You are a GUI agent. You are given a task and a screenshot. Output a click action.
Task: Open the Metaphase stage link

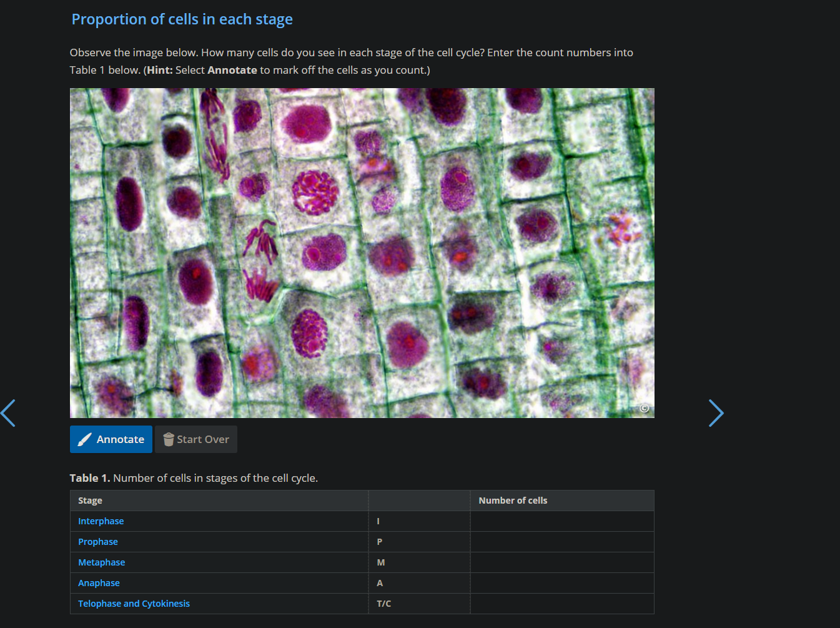[x=101, y=562]
